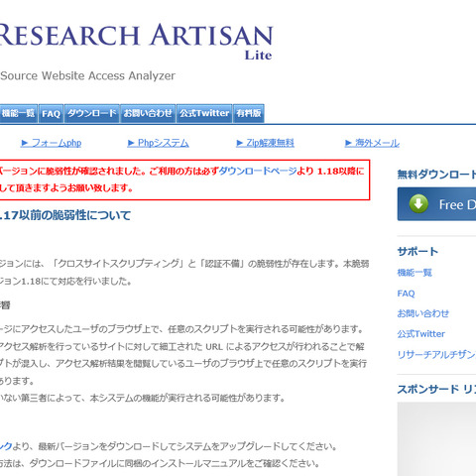This screenshot has height=476, width=476.
Task: Open お問い合わせ in the サポート sidebar
Action: pyautogui.click(x=423, y=313)
